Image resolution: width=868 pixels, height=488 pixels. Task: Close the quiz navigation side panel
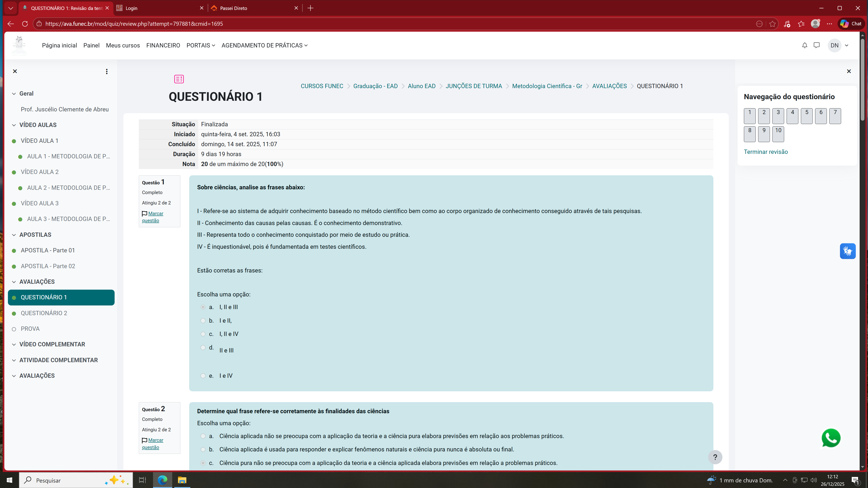tap(849, 71)
